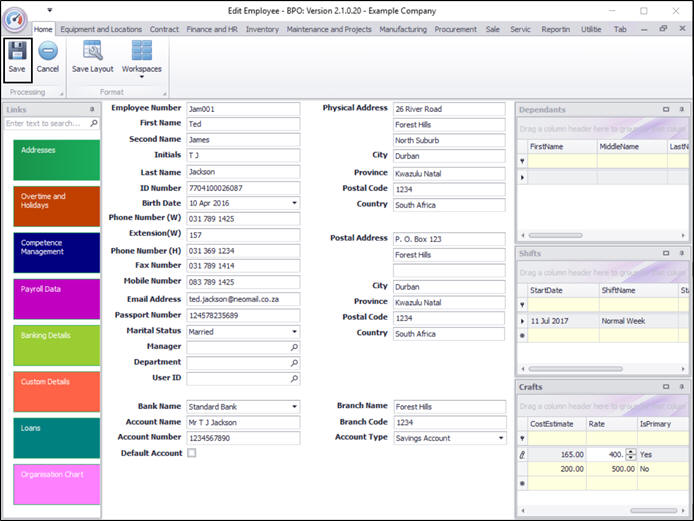The height and width of the screenshot is (521, 694).
Task: Pin the Links panel using pin icon
Action: 91,109
